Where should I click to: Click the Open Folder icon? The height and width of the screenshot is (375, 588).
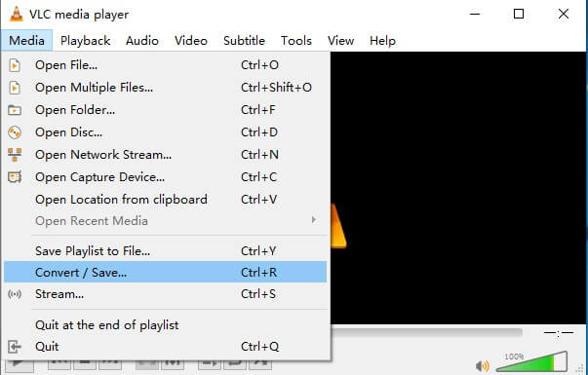pyautogui.click(x=15, y=110)
